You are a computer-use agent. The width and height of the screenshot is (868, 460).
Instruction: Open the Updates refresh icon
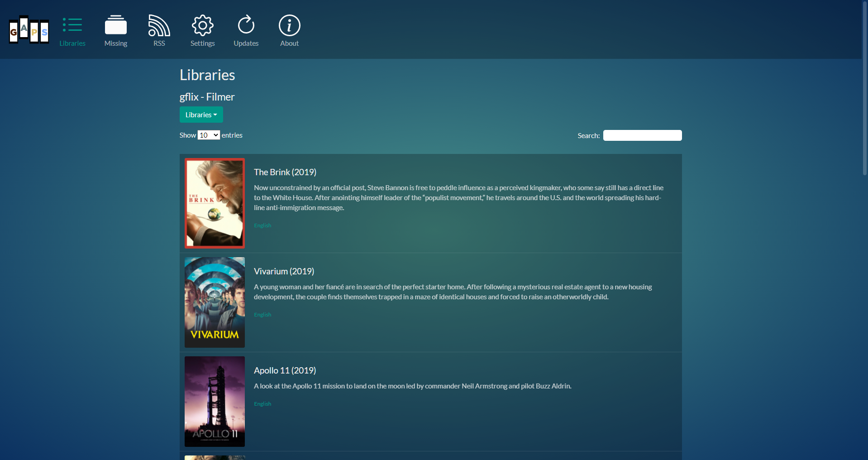pyautogui.click(x=246, y=25)
